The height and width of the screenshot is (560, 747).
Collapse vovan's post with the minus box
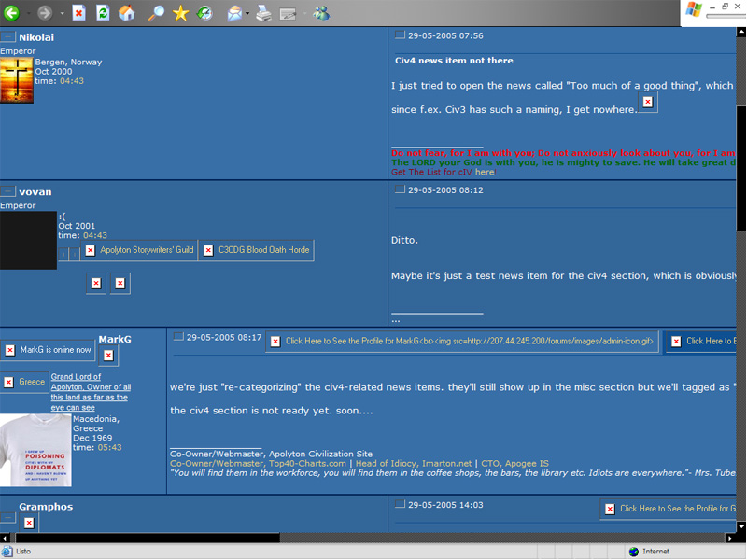pos(7,191)
